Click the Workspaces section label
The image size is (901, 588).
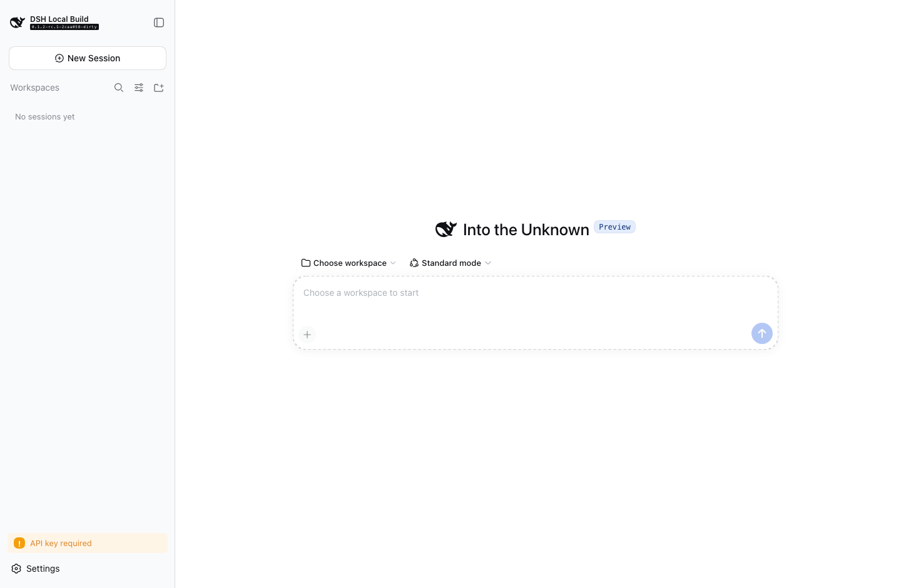coord(34,88)
